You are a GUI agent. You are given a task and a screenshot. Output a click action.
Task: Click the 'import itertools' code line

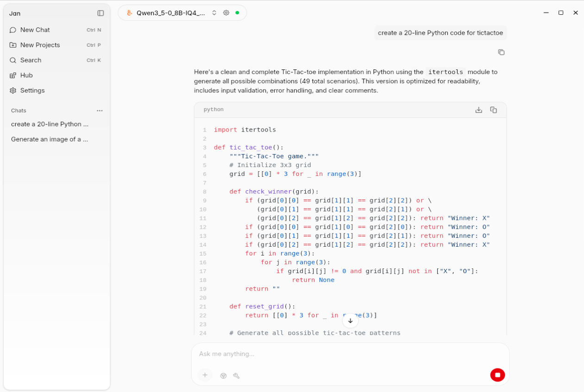[245, 130]
